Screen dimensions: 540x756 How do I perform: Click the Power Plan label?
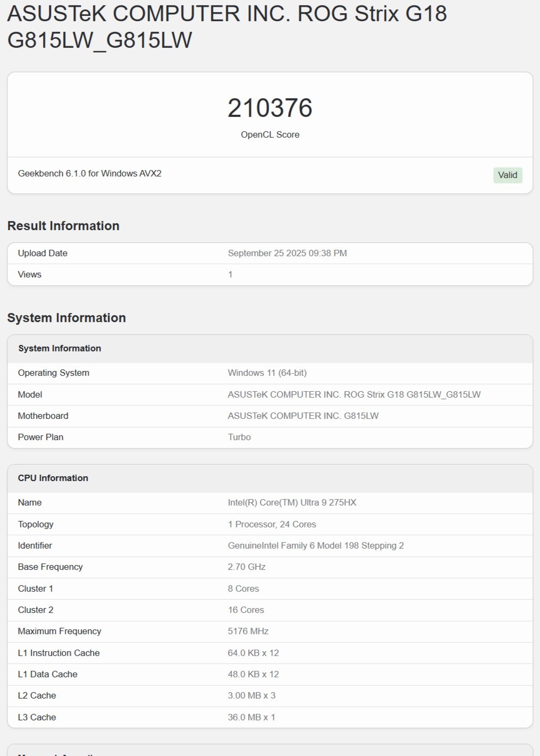click(41, 437)
